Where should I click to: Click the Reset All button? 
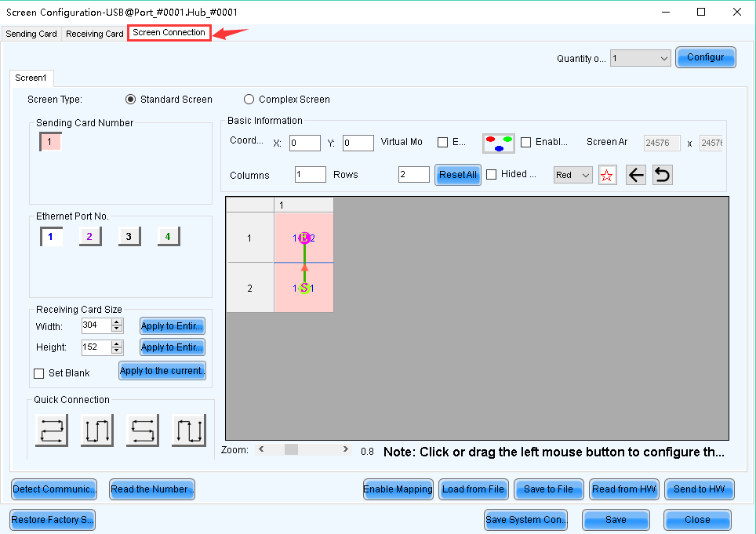(x=457, y=175)
